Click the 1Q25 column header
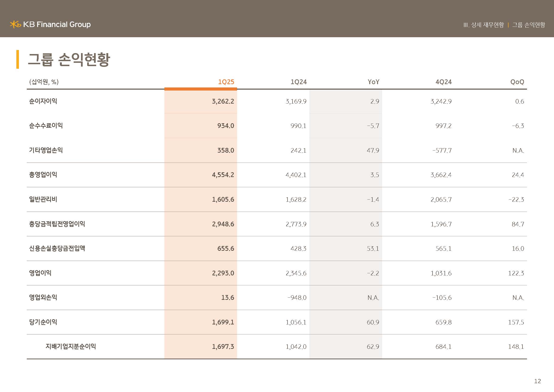Screen dimensions: 554x392 click(226, 82)
